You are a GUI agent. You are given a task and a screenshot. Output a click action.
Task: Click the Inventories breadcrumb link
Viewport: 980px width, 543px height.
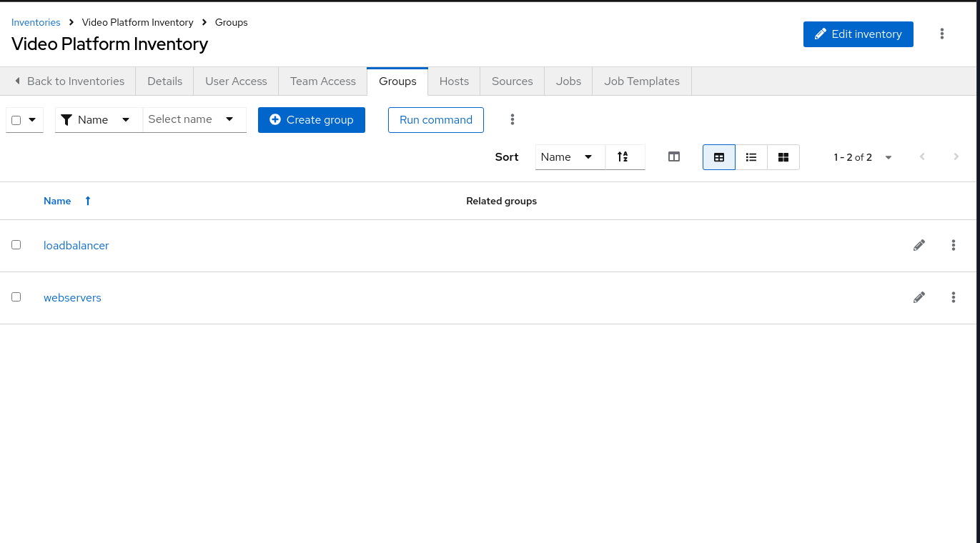[36, 22]
